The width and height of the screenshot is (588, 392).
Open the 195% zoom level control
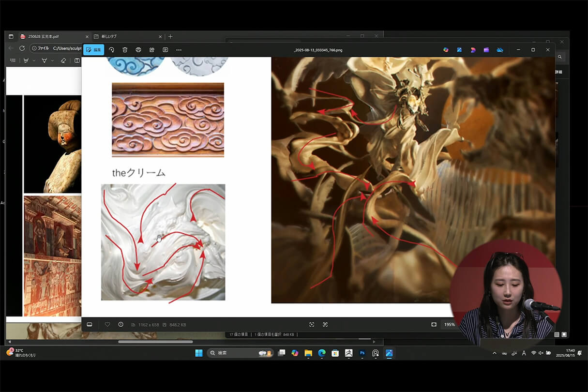(x=450, y=324)
